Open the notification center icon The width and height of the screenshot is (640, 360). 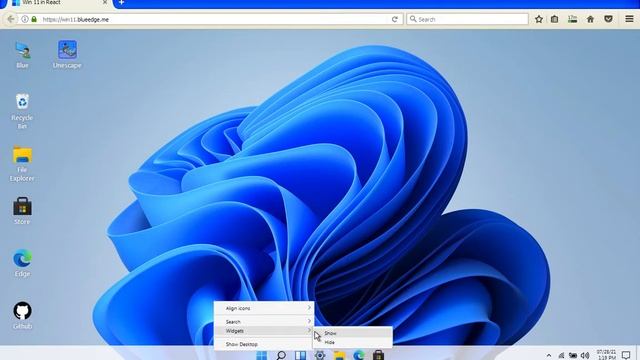point(626,355)
